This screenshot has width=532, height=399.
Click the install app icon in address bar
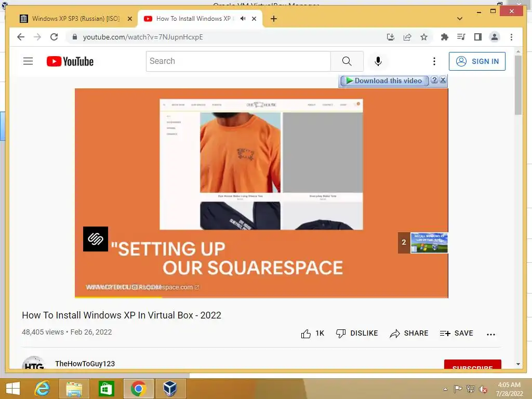pyautogui.click(x=391, y=37)
